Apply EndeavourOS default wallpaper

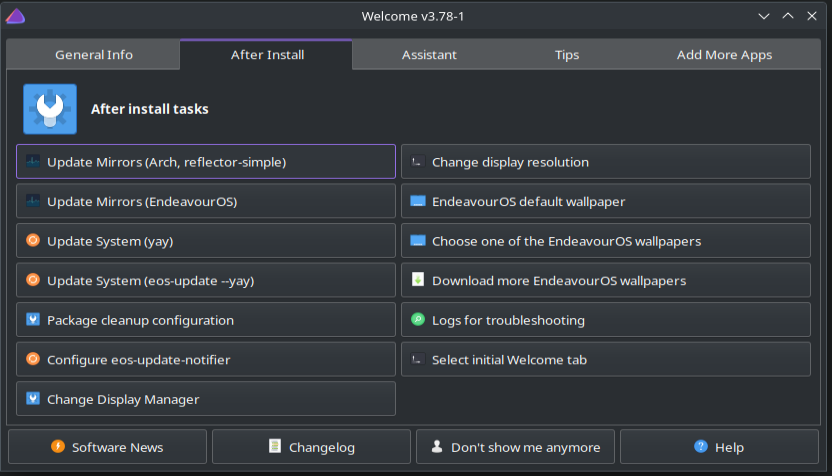pyautogui.click(x=606, y=201)
